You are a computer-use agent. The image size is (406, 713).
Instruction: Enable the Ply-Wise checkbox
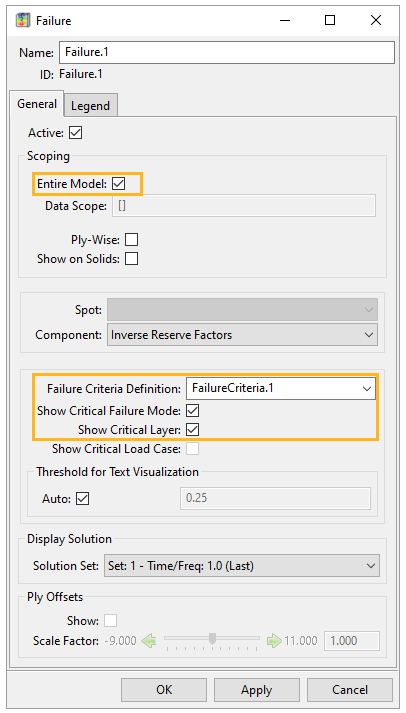click(131, 240)
